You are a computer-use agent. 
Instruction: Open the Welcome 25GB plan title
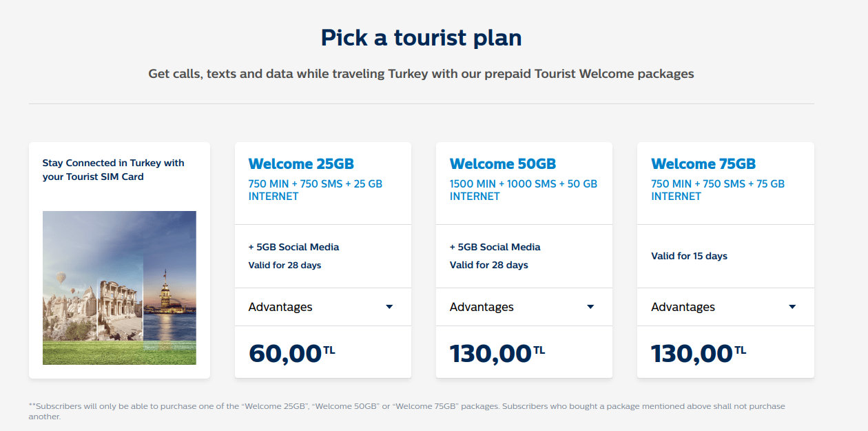301,164
